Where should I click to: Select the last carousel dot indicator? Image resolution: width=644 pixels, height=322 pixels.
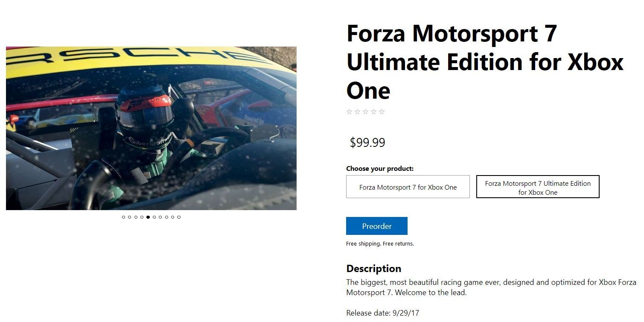click(x=179, y=217)
